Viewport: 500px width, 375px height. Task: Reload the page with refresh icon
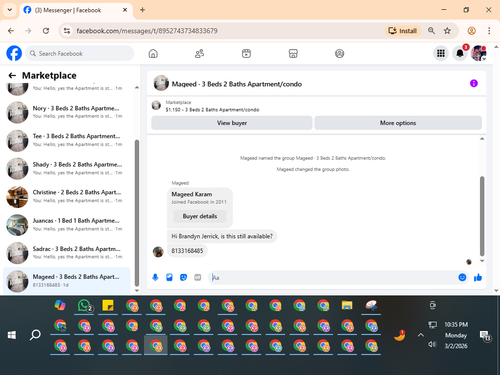tap(46, 31)
